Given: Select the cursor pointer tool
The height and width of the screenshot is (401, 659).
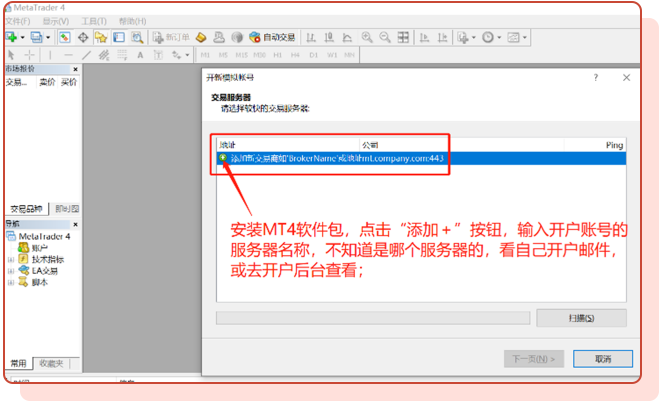Looking at the screenshot, I should tap(11, 55).
